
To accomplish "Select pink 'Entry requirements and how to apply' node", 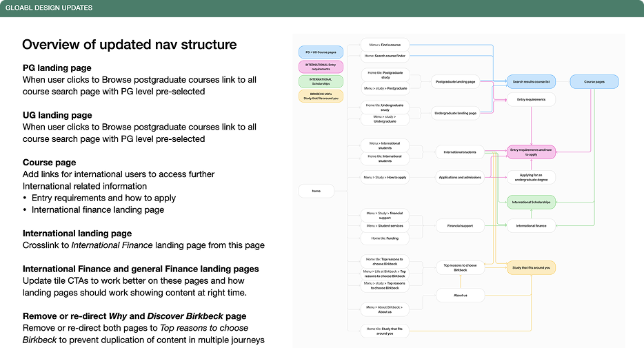I will click(x=531, y=152).
